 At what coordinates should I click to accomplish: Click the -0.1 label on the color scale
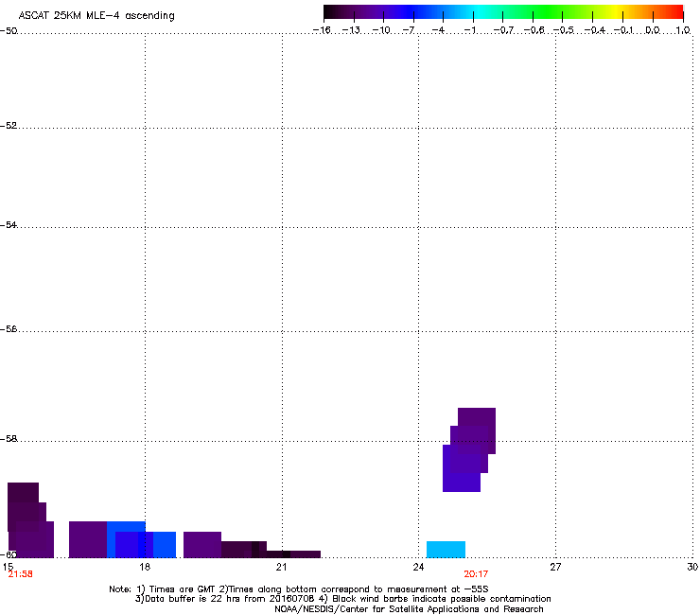click(x=623, y=30)
